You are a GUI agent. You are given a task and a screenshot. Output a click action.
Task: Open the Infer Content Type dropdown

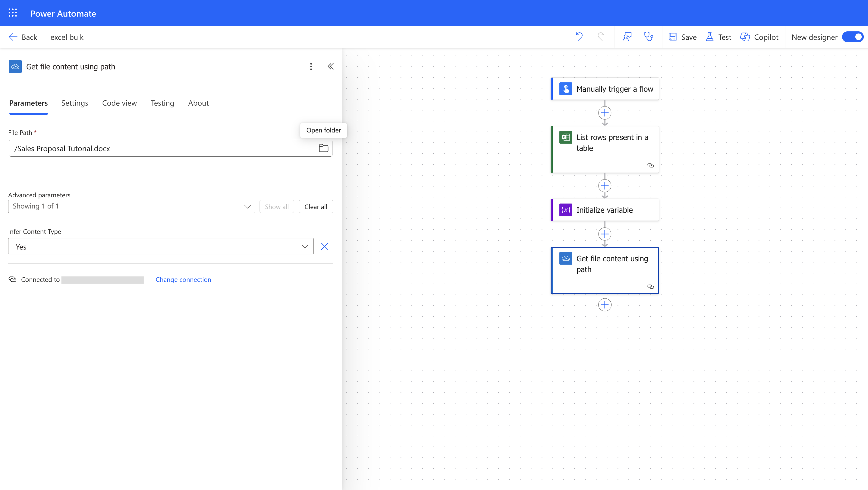161,247
